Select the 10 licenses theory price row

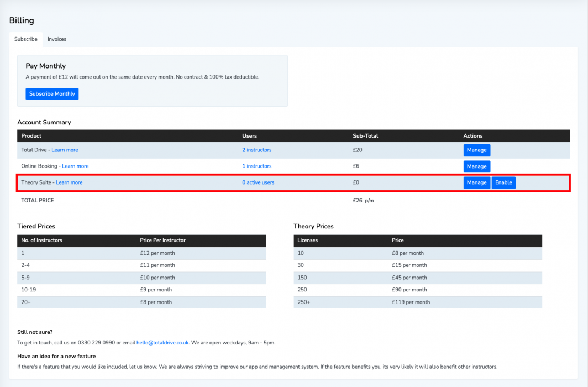click(417, 253)
